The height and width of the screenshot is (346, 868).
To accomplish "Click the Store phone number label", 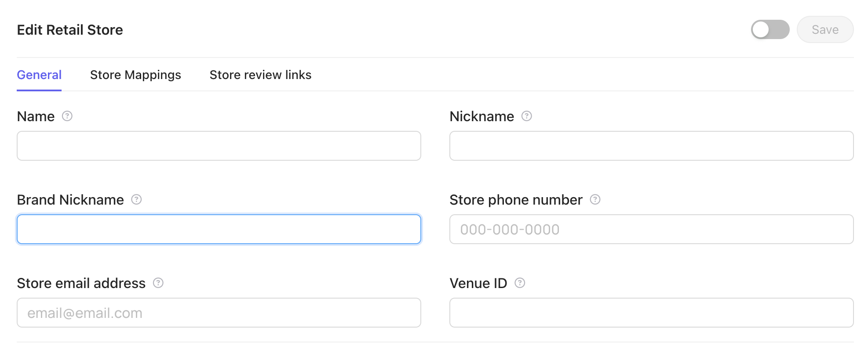I will (516, 200).
